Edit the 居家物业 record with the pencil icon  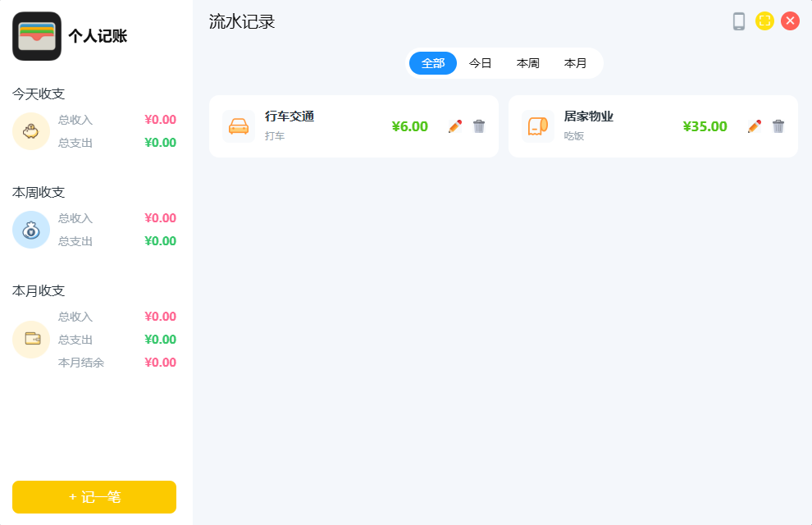coord(755,126)
